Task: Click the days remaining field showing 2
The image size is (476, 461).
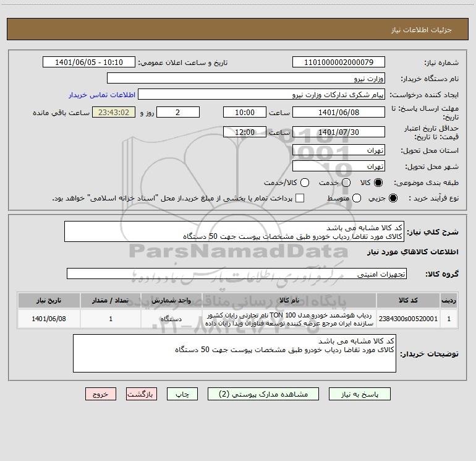Action: pyautogui.click(x=178, y=112)
